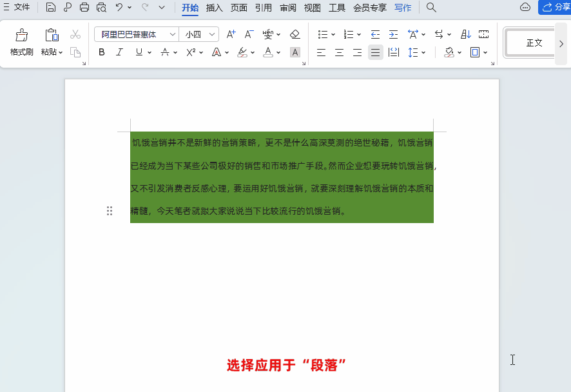This screenshot has height=392, width=571.
Task: Decrease paragraph indent
Action: pos(375,34)
